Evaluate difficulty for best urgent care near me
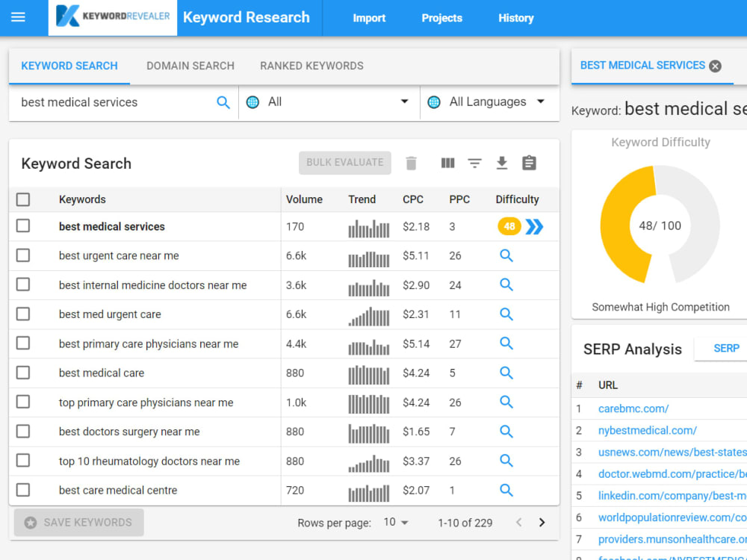This screenshot has height=560, width=747. click(x=506, y=255)
